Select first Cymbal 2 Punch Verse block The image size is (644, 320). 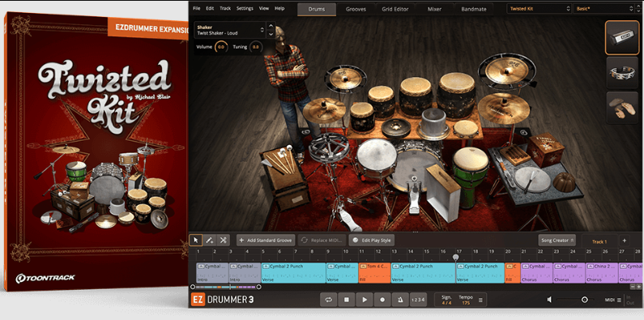click(293, 273)
